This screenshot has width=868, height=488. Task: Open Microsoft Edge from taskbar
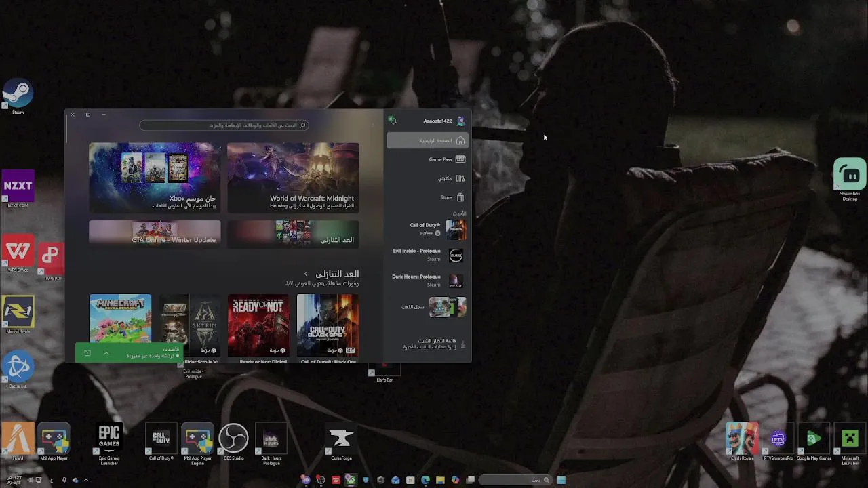coord(425,480)
